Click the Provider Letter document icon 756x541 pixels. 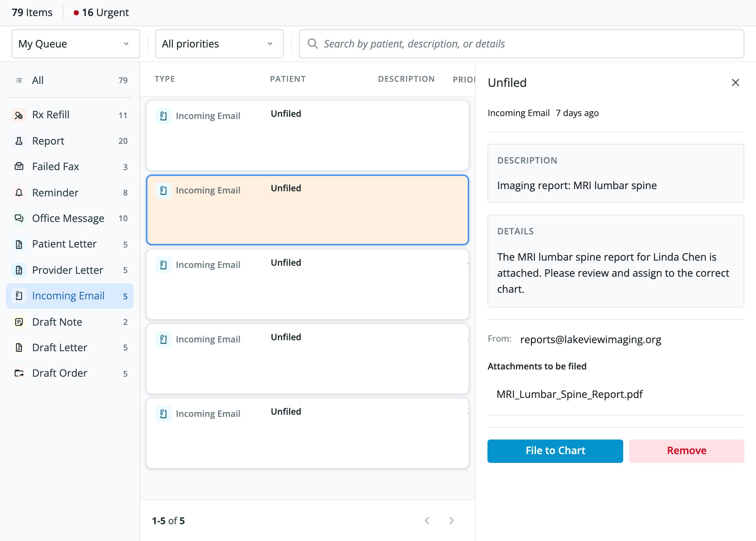(x=19, y=270)
